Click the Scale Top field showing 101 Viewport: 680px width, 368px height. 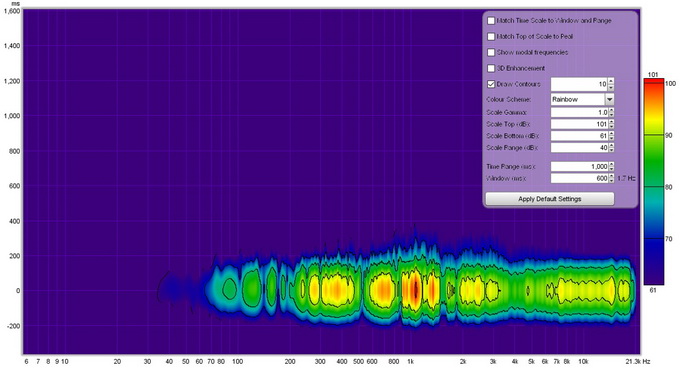coord(579,124)
